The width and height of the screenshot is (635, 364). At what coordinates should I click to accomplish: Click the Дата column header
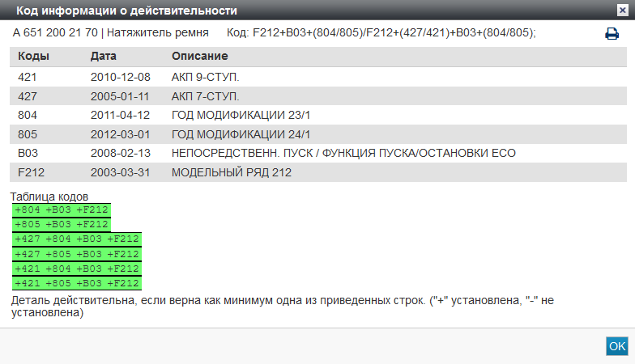(103, 57)
